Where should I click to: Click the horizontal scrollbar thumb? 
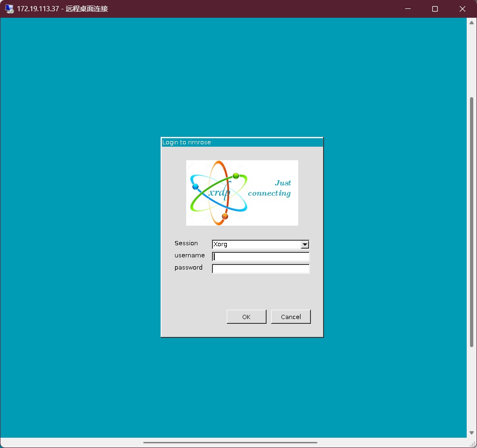click(x=230, y=442)
